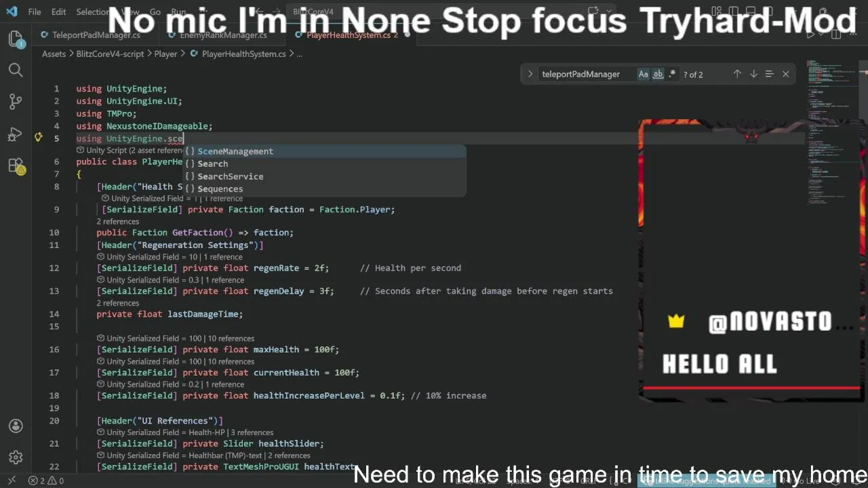Toggle Match Case in find widget
868x488 pixels.
click(644, 74)
